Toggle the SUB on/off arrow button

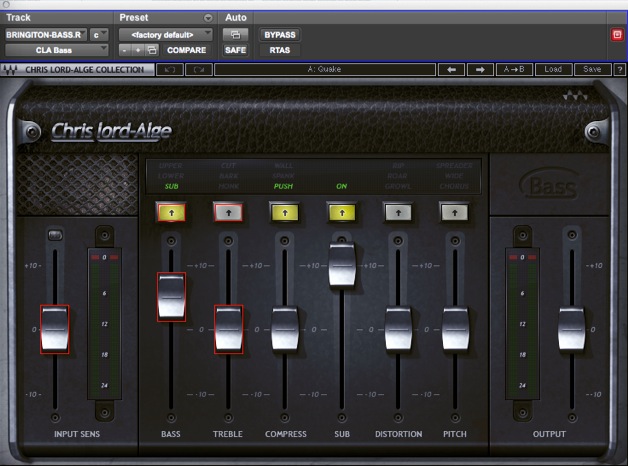342,213
